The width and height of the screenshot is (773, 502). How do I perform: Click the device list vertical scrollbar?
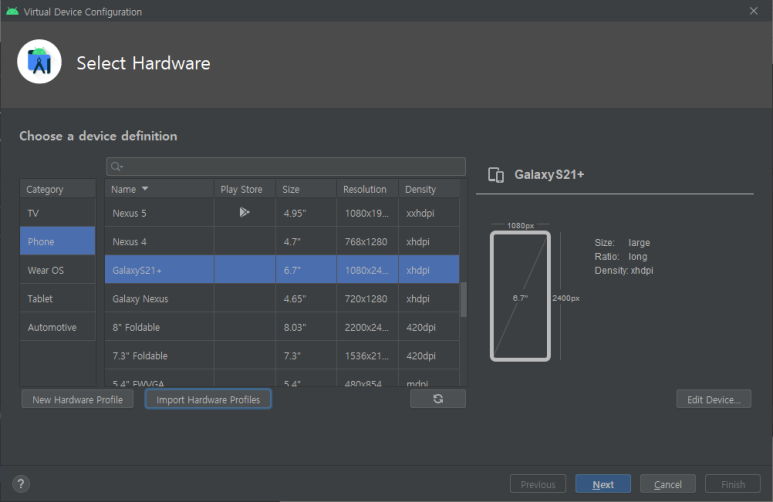click(463, 300)
